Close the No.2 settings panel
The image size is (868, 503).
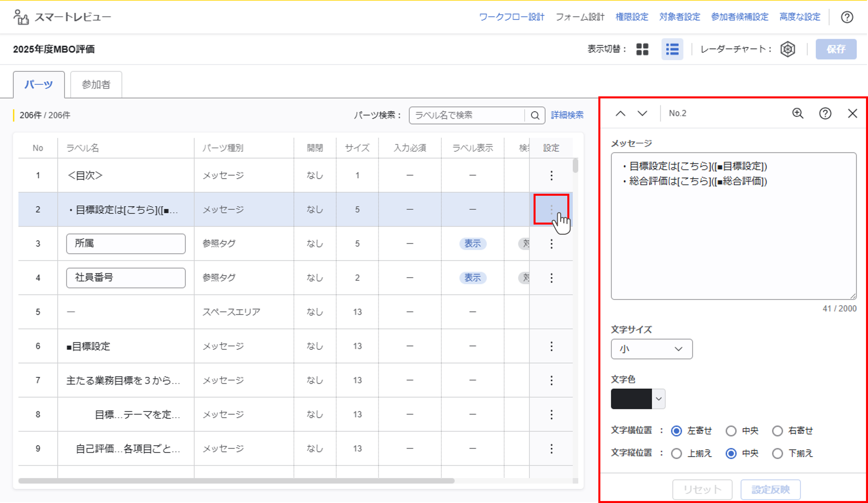852,113
